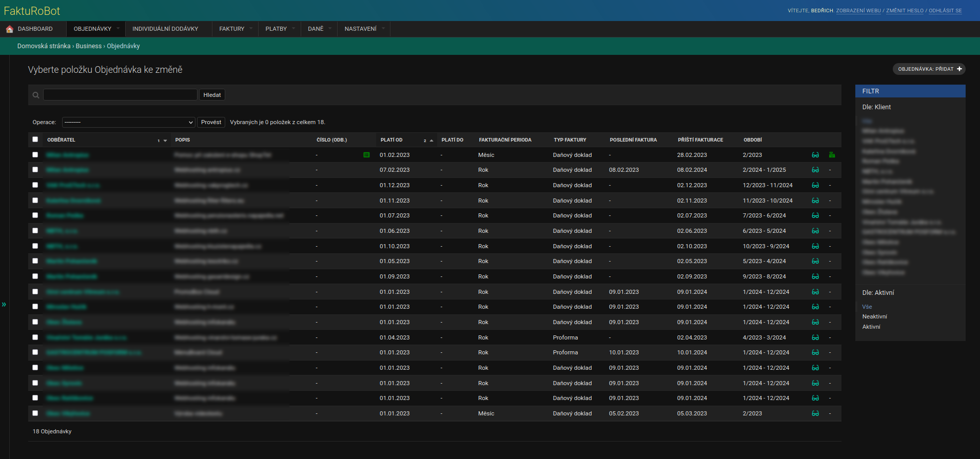Toggle sort arrow on Odběratel column

coord(165,141)
